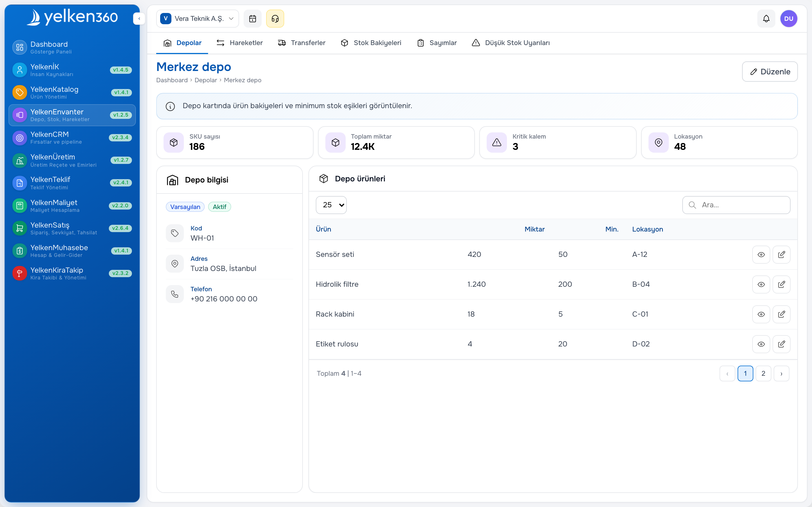Switch to the Hareketler tab

coord(240,43)
